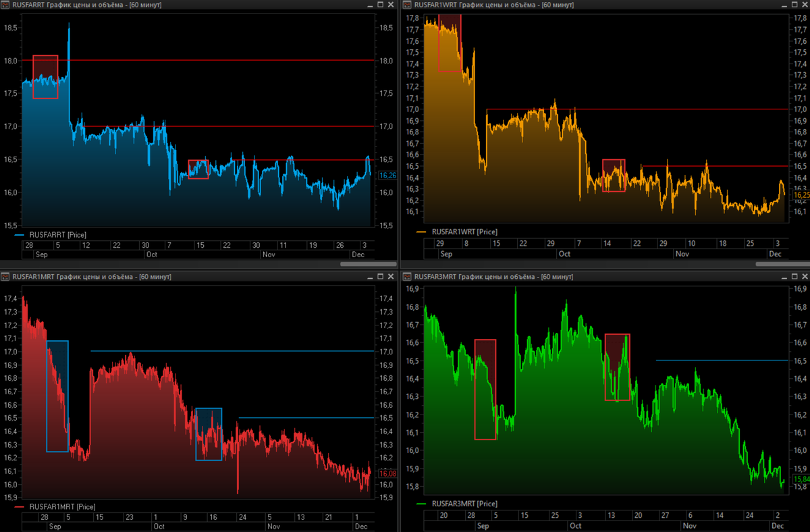Click the Oct month label in RUSFAR1MRT time axis
This screenshot has height=532, width=810.
(x=160, y=526)
